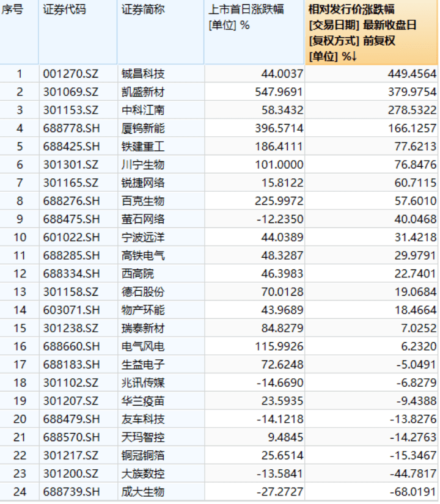
Task: Select the 大族数控 security name cell
Action: [x=144, y=473]
